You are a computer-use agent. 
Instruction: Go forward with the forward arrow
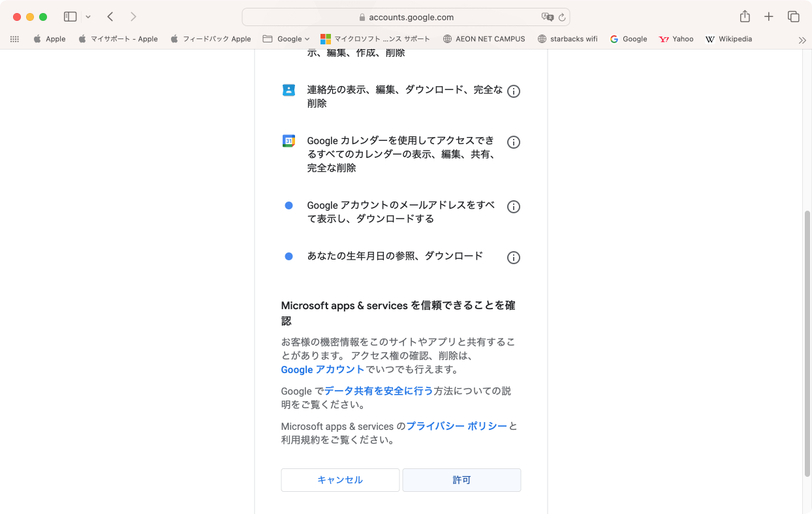[133, 17]
